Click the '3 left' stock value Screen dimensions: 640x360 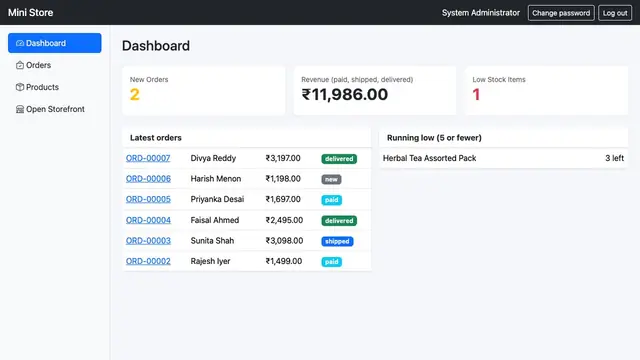click(x=614, y=158)
